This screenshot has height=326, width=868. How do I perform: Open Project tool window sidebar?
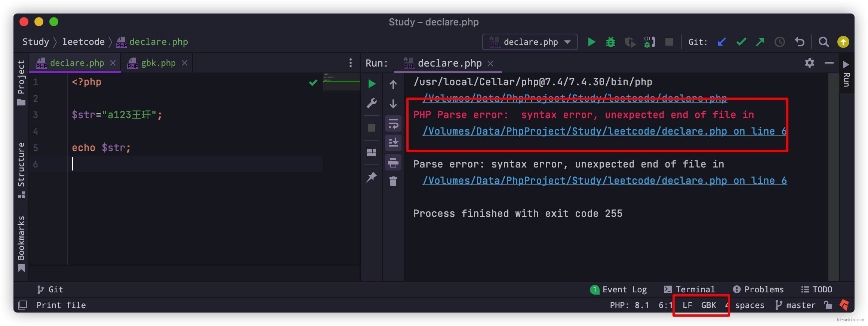pos(21,82)
